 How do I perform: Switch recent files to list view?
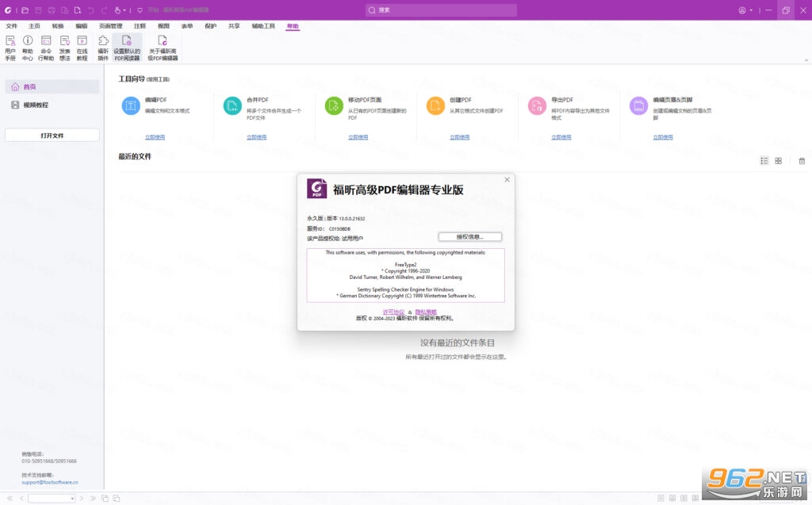tap(764, 161)
